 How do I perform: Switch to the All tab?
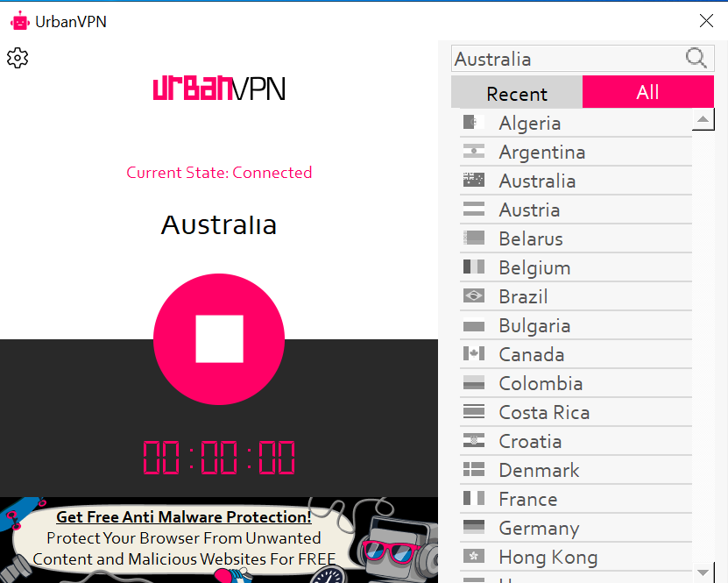click(x=647, y=91)
